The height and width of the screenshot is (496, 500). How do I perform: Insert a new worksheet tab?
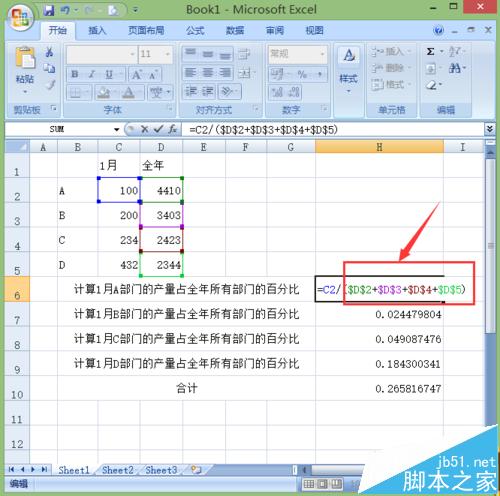pyautogui.click(x=196, y=470)
